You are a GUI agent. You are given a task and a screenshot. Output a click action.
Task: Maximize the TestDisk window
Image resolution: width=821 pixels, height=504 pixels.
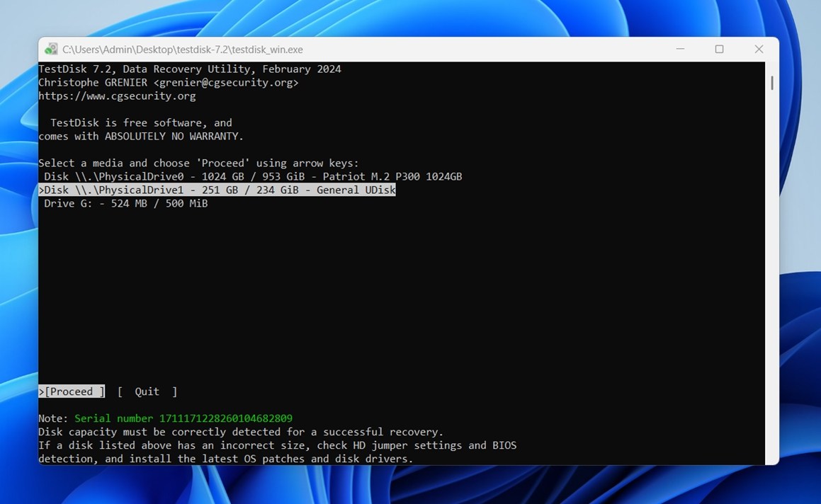(x=720, y=49)
